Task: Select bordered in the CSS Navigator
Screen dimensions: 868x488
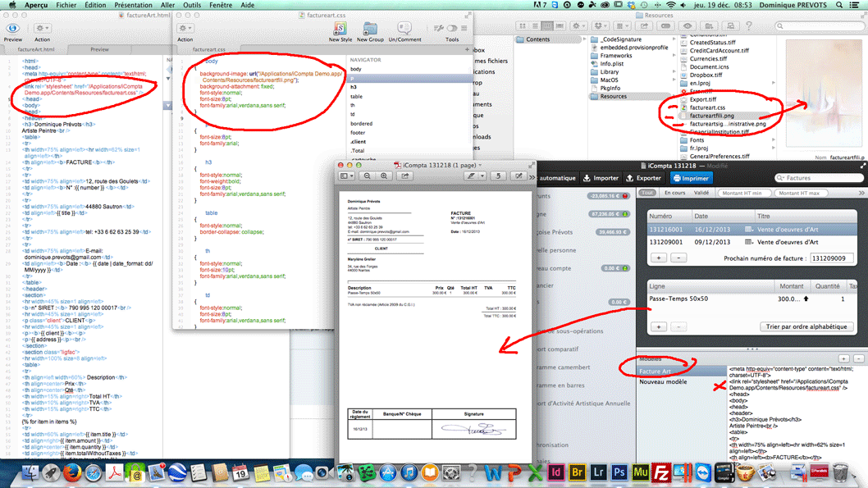Action: click(x=362, y=123)
